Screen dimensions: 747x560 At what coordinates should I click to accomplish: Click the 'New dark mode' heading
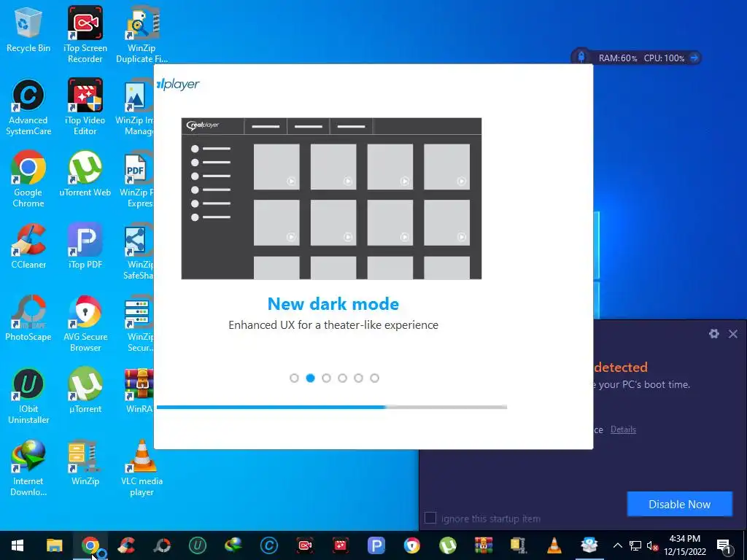coord(333,304)
